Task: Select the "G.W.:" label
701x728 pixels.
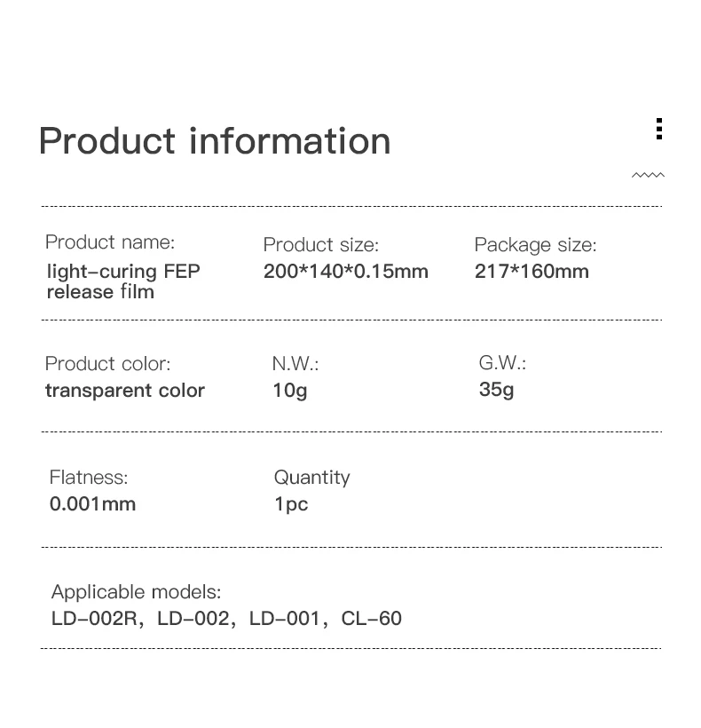Action: pyautogui.click(x=502, y=362)
